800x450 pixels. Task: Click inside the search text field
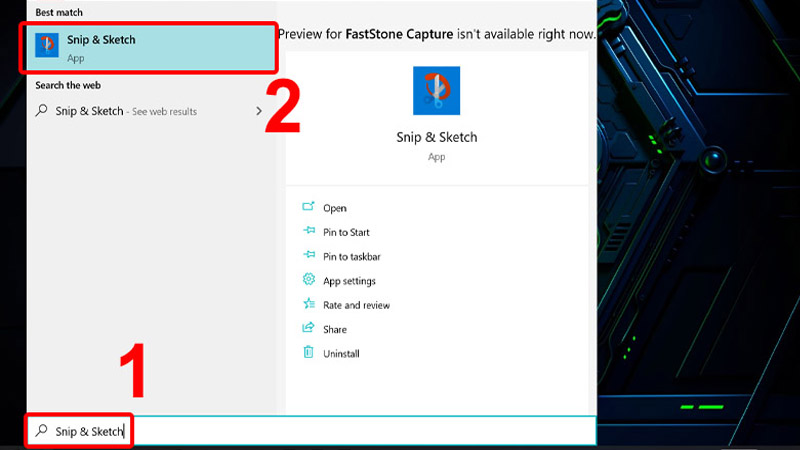360,431
